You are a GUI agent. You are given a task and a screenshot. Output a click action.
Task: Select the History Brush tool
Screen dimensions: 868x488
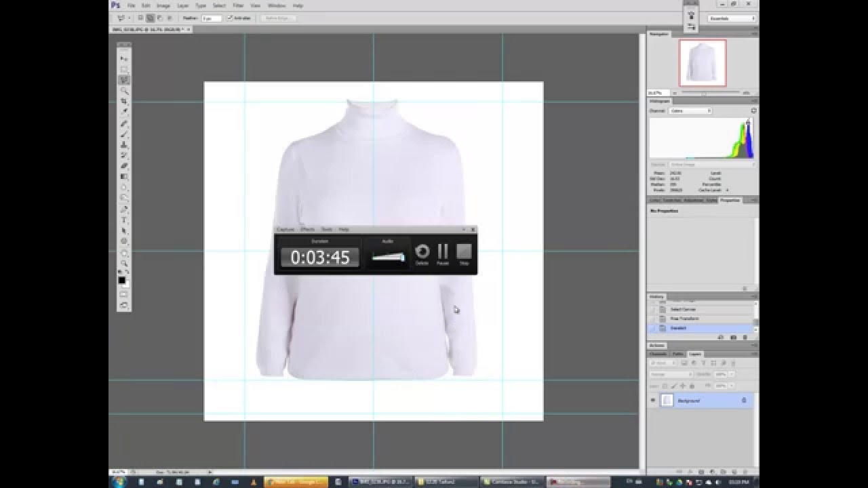tap(124, 156)
